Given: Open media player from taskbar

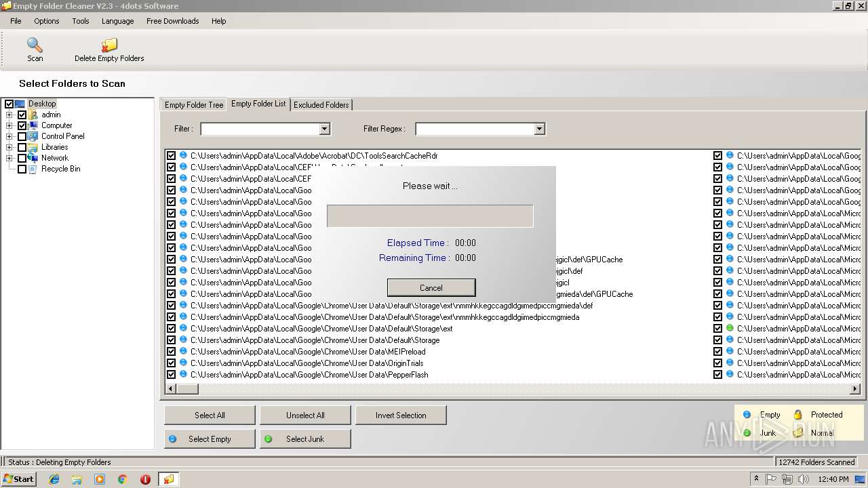Looking at the screenshot, I should (x=100, y=479).
